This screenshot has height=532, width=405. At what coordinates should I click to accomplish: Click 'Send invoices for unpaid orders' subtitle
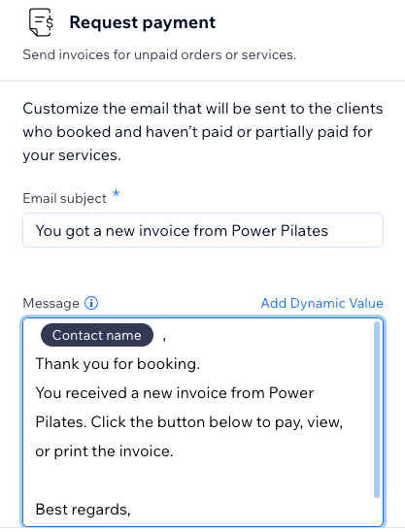pyautogui.click(x=159, y=54)
